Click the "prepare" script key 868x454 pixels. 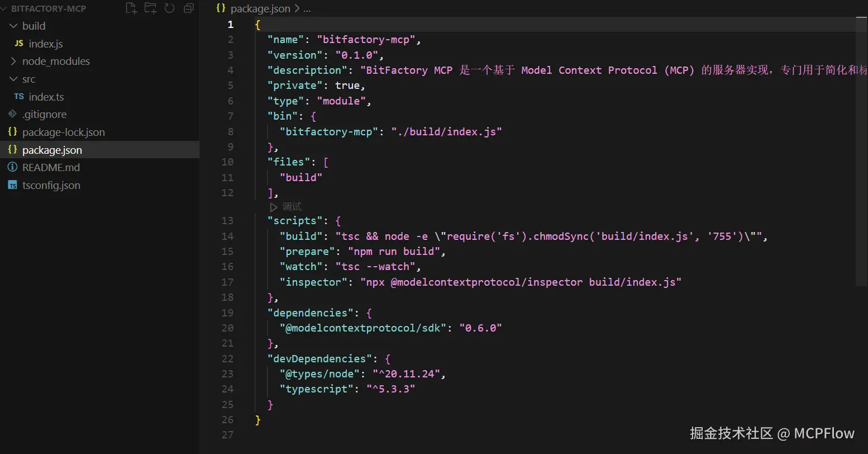(307, 251)
